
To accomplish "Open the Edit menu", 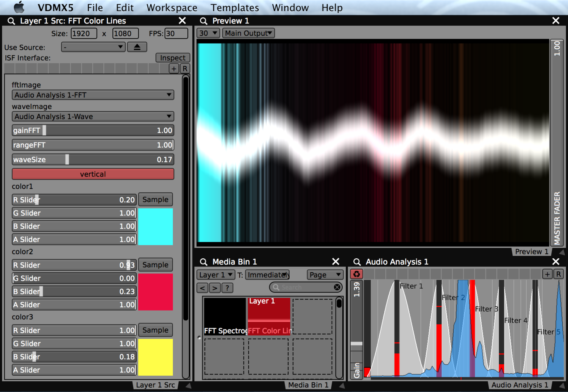I will [125, 8].
